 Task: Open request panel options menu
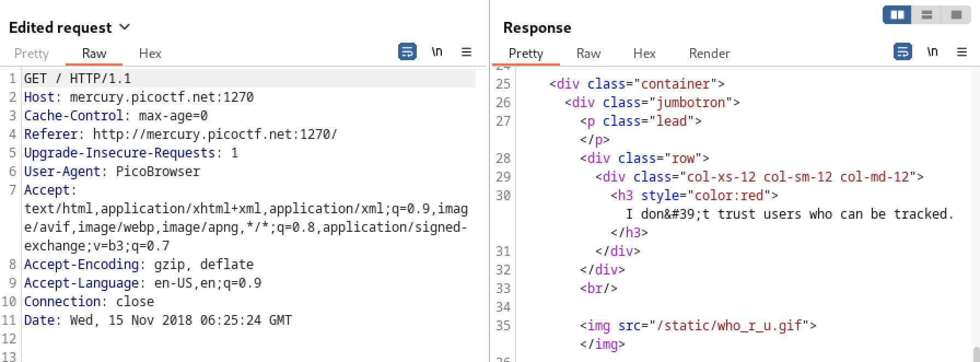466,52
